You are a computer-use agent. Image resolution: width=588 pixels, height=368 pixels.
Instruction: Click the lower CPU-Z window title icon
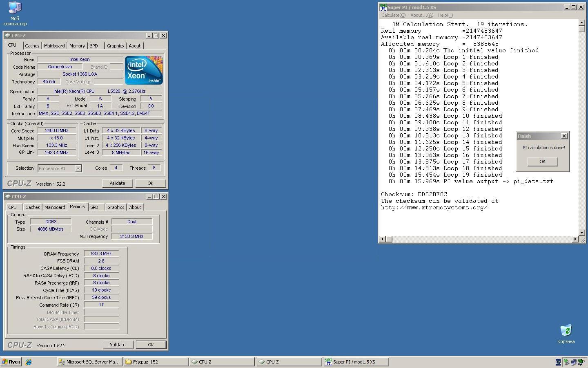pos(8,197)
